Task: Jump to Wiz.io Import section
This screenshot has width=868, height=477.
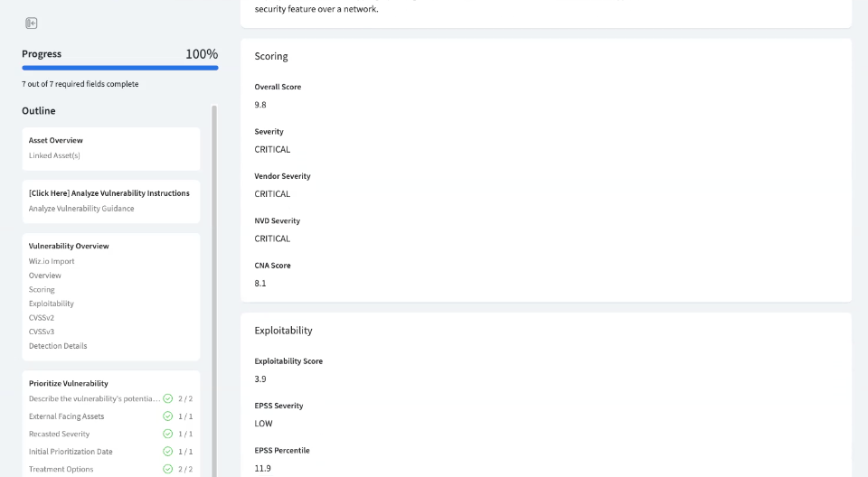Action: (52, 261)
